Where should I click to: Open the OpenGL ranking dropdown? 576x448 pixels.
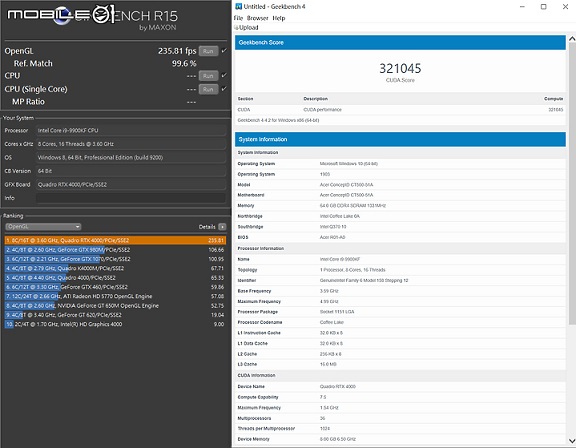tap(43, 227)
